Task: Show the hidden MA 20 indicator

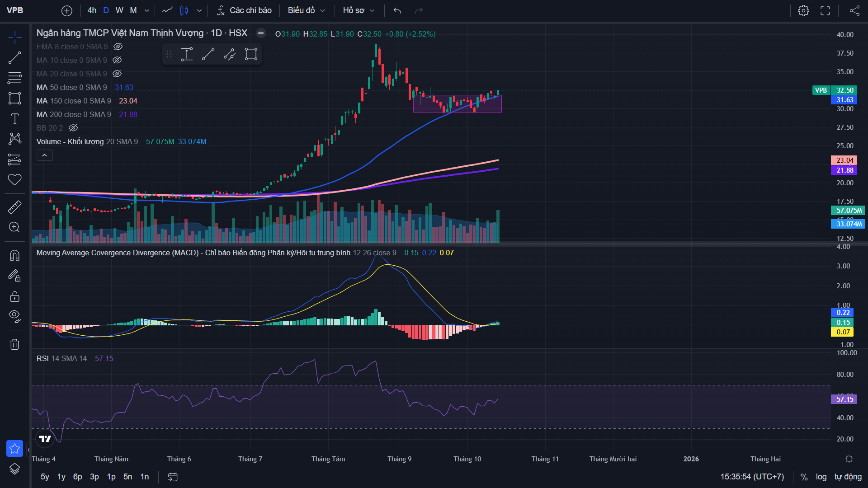Action: [x=117, y=74]
